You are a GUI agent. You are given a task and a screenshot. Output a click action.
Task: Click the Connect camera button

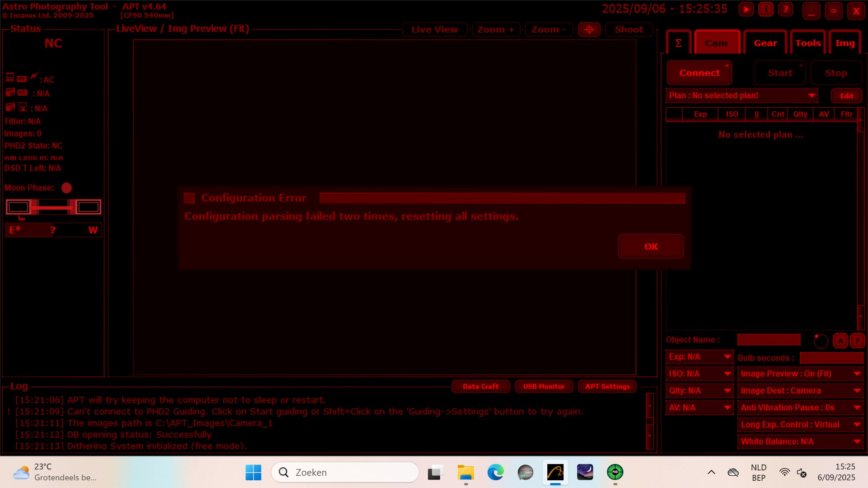point(699,73)
